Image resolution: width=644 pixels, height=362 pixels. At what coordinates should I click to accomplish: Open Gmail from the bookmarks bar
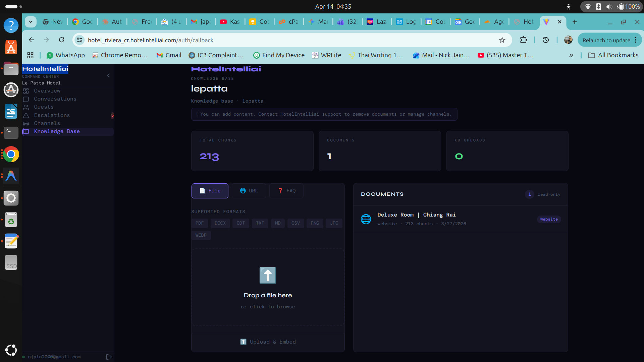tap(169, 55)
